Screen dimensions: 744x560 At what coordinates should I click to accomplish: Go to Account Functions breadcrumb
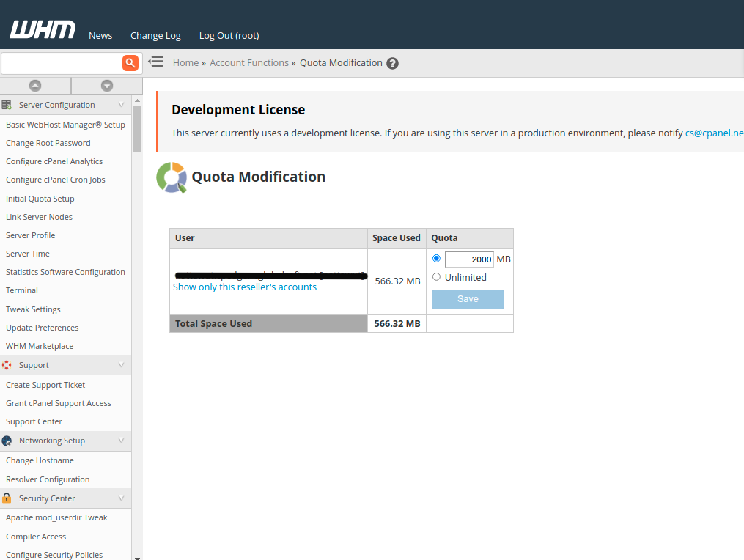pyautogui.click(x=249, y=62)
